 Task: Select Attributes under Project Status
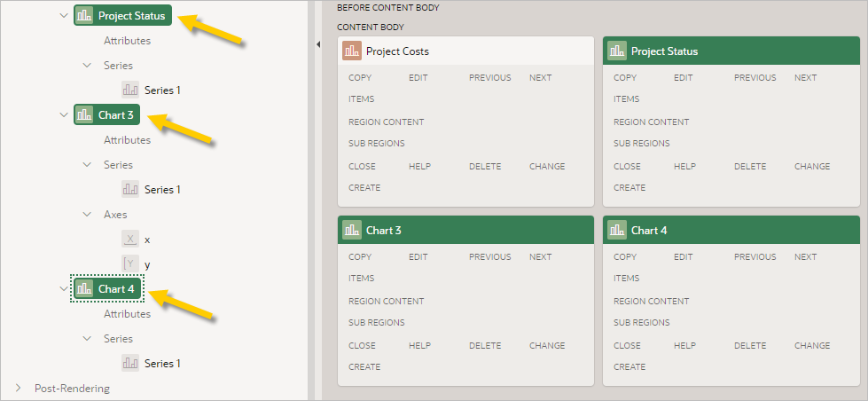pos(128,41)
